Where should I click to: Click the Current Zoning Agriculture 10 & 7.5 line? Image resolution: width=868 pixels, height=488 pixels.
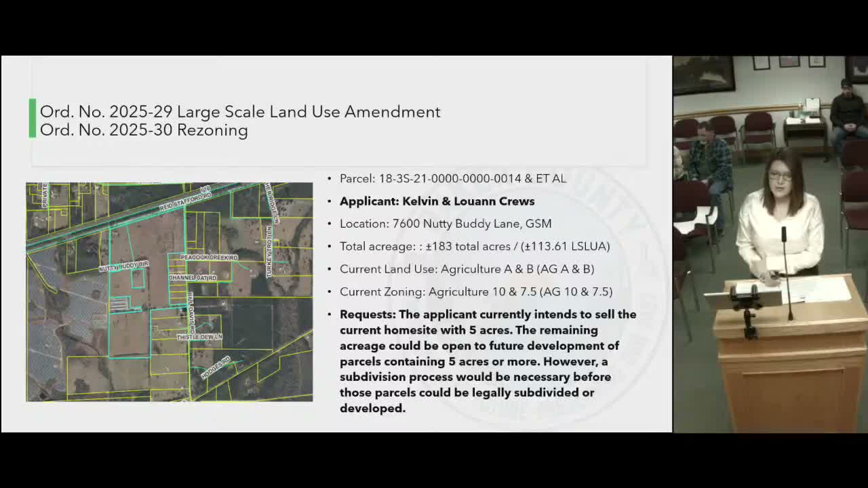tap(476, 291)
